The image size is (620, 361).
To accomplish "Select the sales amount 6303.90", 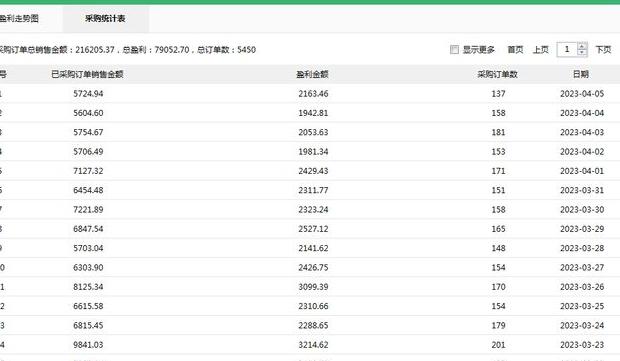I will click(x=88, y=268).
